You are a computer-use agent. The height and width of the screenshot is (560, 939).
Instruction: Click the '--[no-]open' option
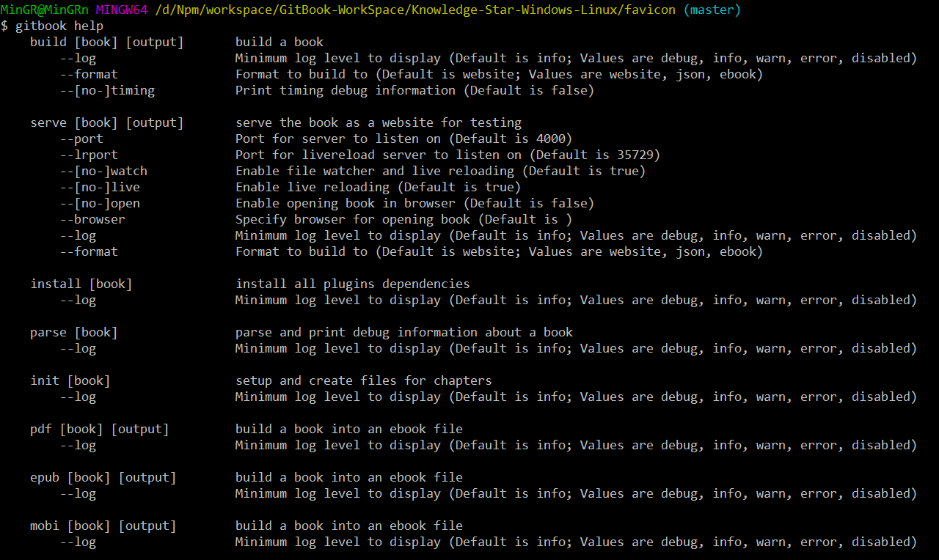100,203
